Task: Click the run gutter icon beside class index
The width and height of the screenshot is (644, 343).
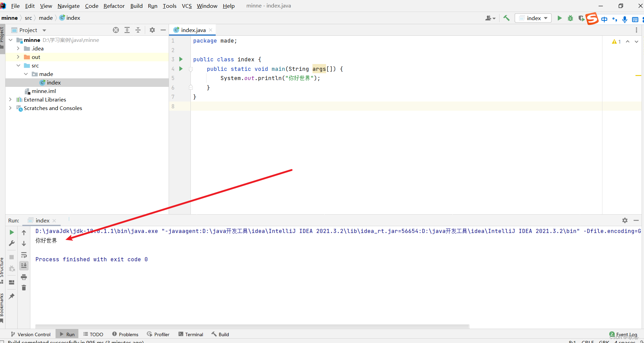Action: (181, 59)
